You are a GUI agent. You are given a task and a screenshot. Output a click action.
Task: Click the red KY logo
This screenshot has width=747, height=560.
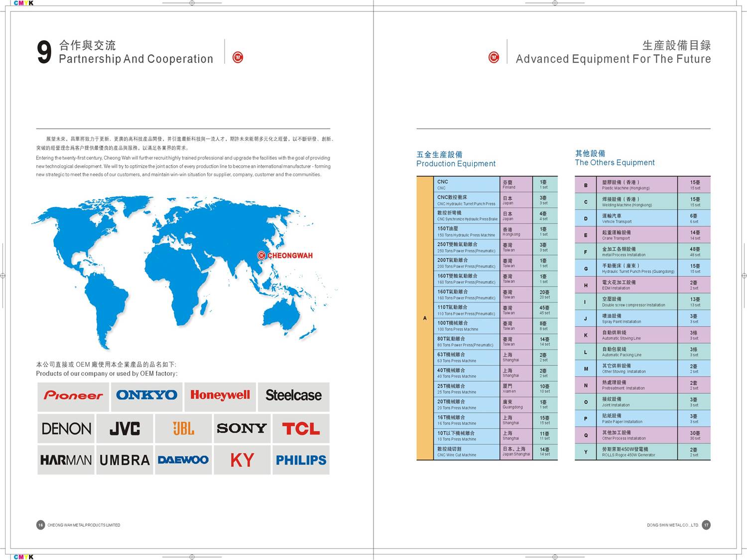[242, 460]
